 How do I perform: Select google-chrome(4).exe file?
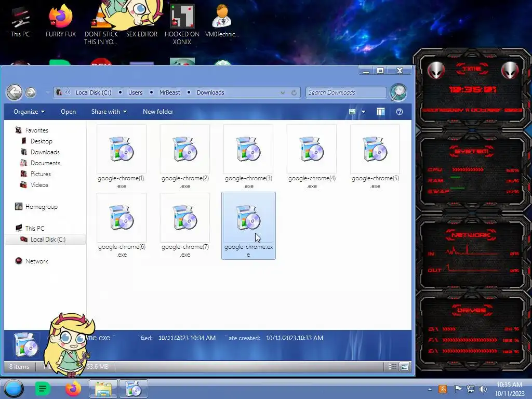[x=312, y=157]
